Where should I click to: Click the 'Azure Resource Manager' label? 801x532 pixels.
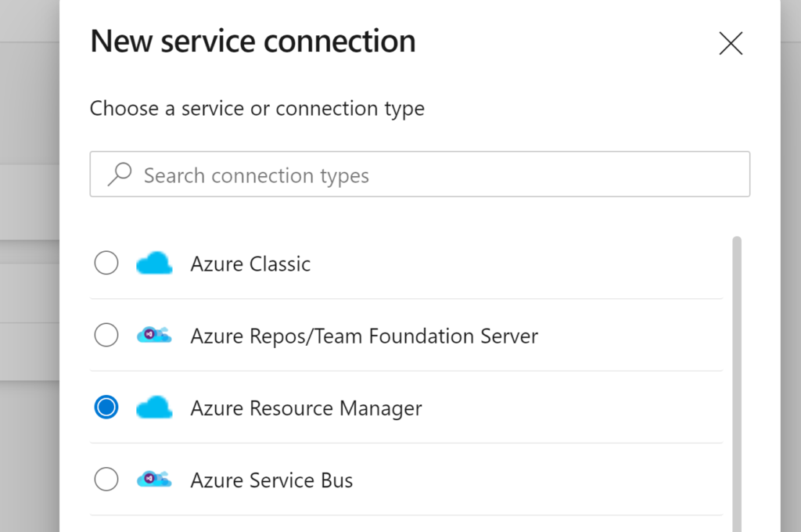tap(306, 408)
